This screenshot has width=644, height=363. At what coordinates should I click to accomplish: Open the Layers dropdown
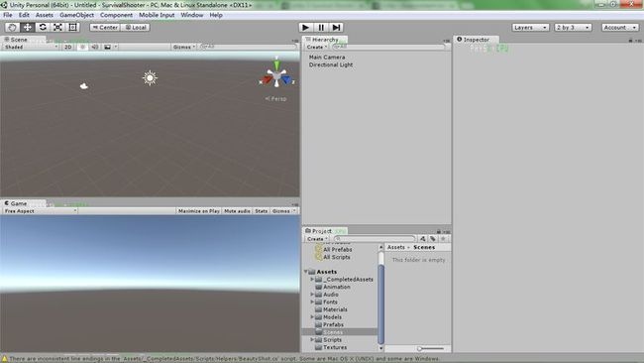[530, 28]
